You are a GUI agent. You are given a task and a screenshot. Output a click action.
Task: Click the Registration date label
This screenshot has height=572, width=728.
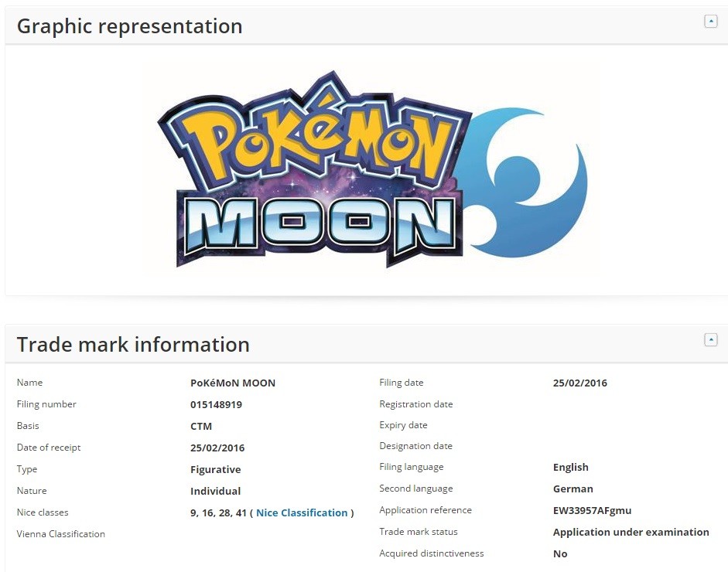[x=416, y=404]
